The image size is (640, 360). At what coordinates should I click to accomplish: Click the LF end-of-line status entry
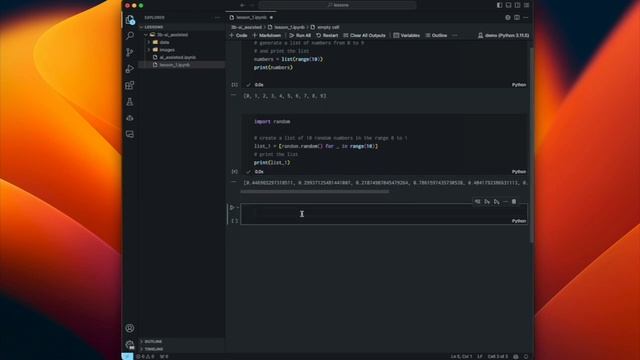pyautogui.click(x=480, y=357)
